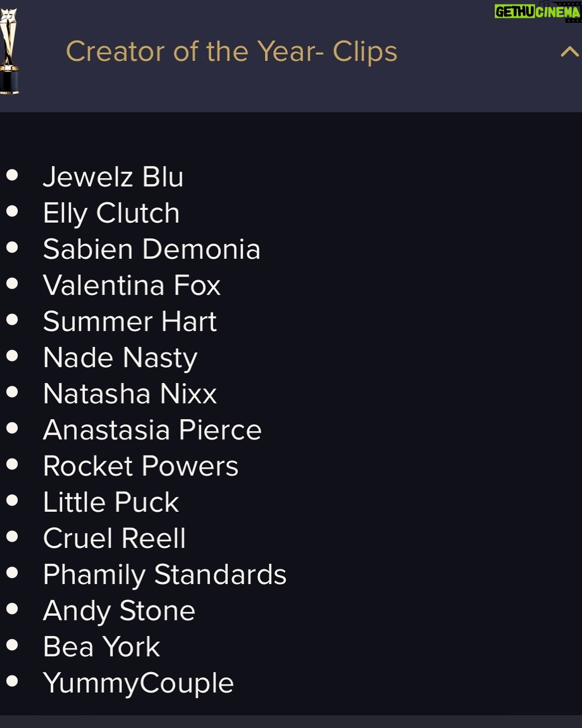The width and height of the screenshot is (582, 728).
Task: Select nominee Elly Clutch
Action: coord(111,213)
